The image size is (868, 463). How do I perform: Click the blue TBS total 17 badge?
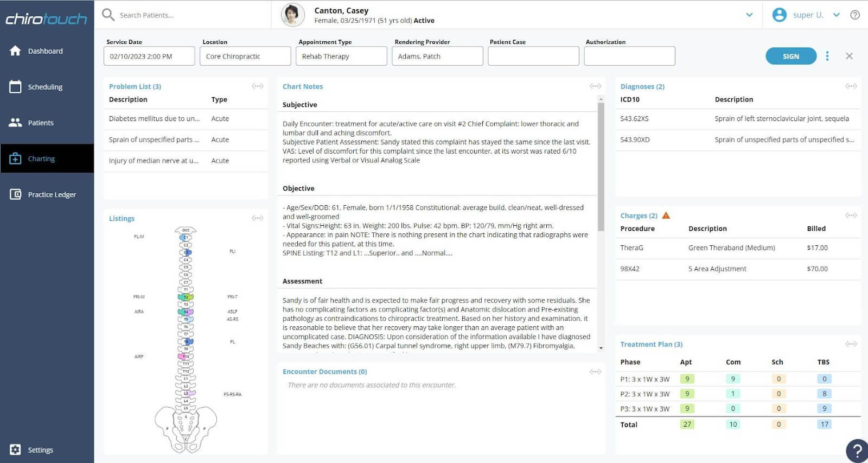(824, 424)
